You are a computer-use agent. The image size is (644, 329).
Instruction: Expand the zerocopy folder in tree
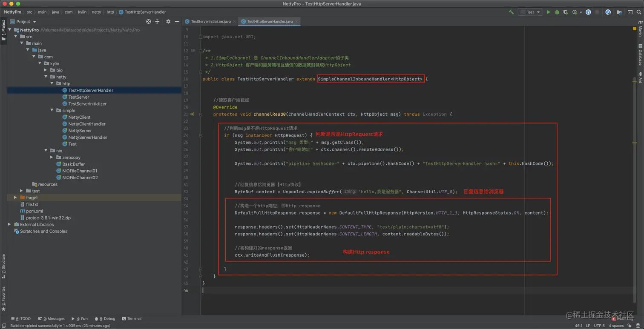52,157
